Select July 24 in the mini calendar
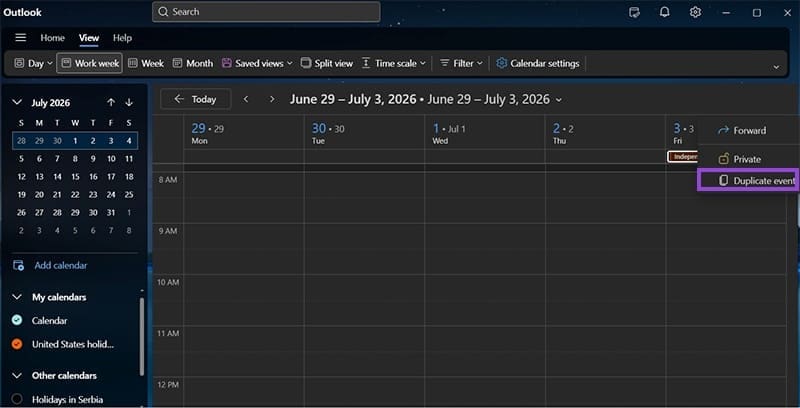The image size is (800, 408). point(111,194)
